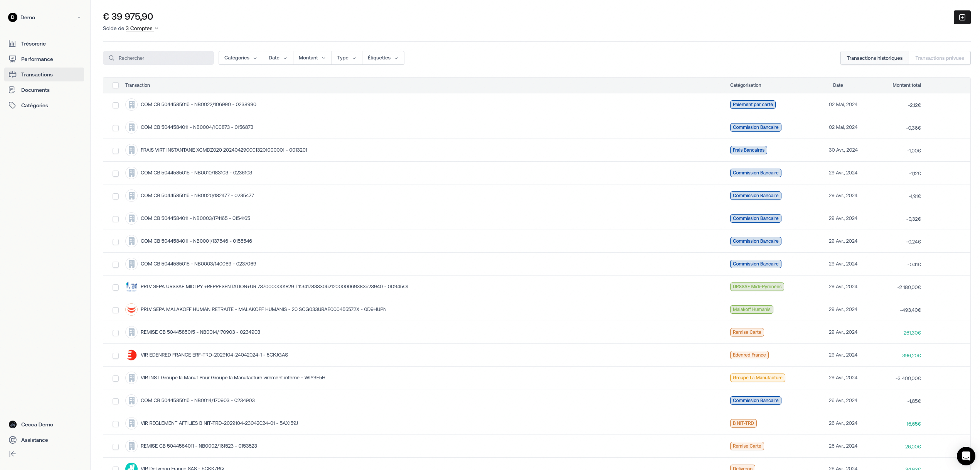
Task: Click the Documents sidebar icon
Action: pos(12,90)
